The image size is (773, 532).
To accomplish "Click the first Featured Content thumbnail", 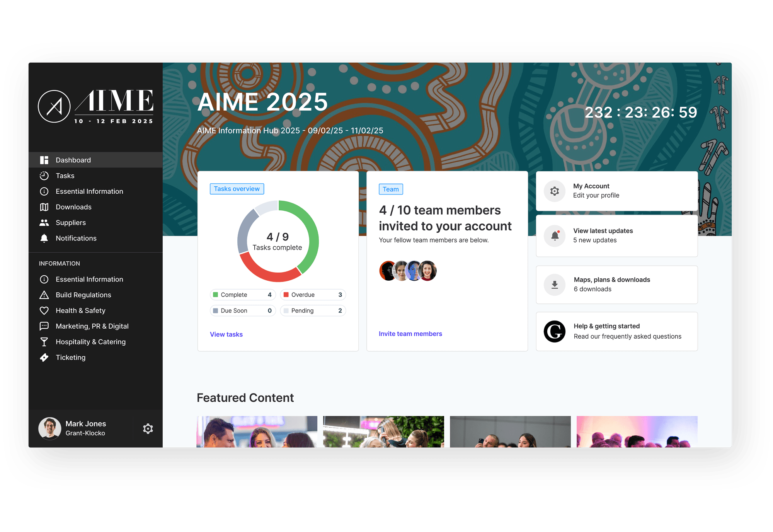I will (x=257, y=432).
